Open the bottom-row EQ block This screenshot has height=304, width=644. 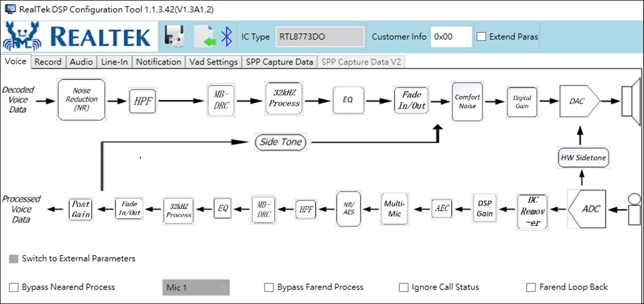click(222, 208)
